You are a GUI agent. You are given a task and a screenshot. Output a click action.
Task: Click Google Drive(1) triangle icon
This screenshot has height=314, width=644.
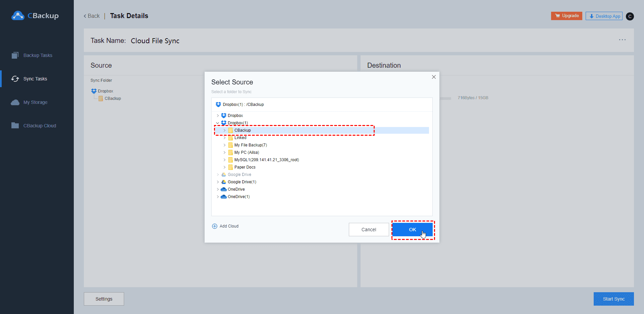223,182
